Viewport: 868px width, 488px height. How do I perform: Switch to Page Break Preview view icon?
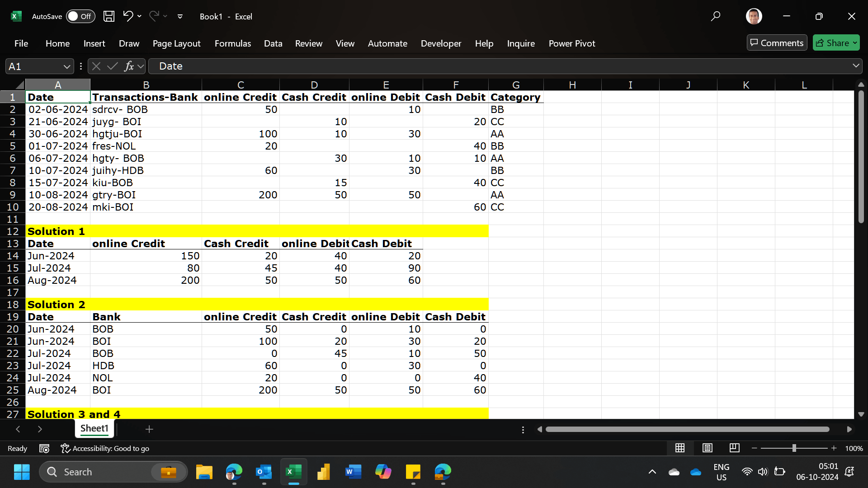[734, 448]
